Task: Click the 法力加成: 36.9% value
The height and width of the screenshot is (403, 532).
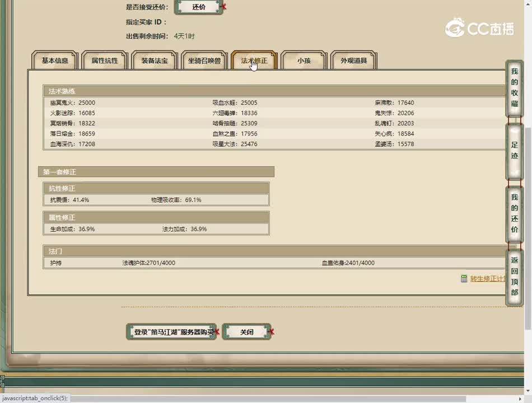Action: (184, 229)
